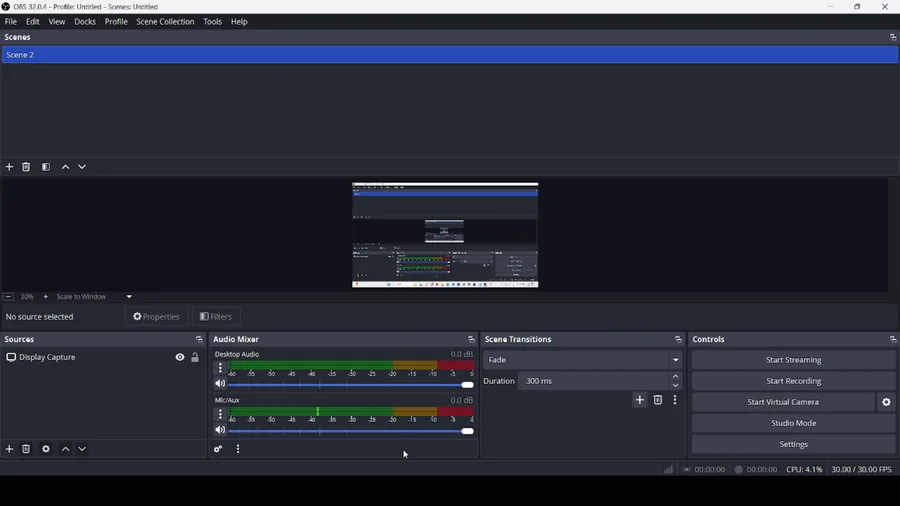Open the Edit menu
This screenshot has width=900, height=506.
pos(33,22)
